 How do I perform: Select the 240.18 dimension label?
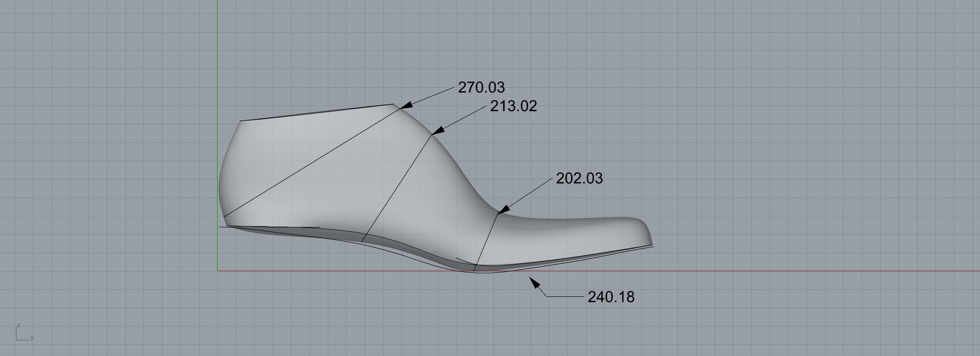(611, 297)
